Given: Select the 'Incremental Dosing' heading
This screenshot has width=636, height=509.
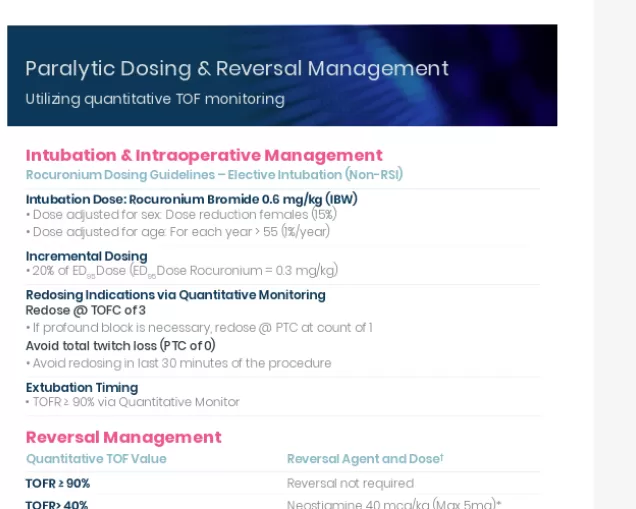Looking at the screenshot, I should [86, 256].
